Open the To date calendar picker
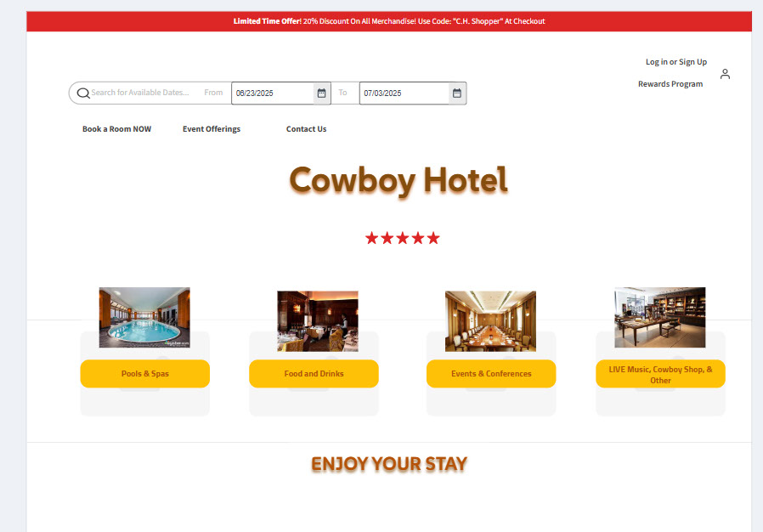This screenshot has height=532, width=763. tap(457, 93)
